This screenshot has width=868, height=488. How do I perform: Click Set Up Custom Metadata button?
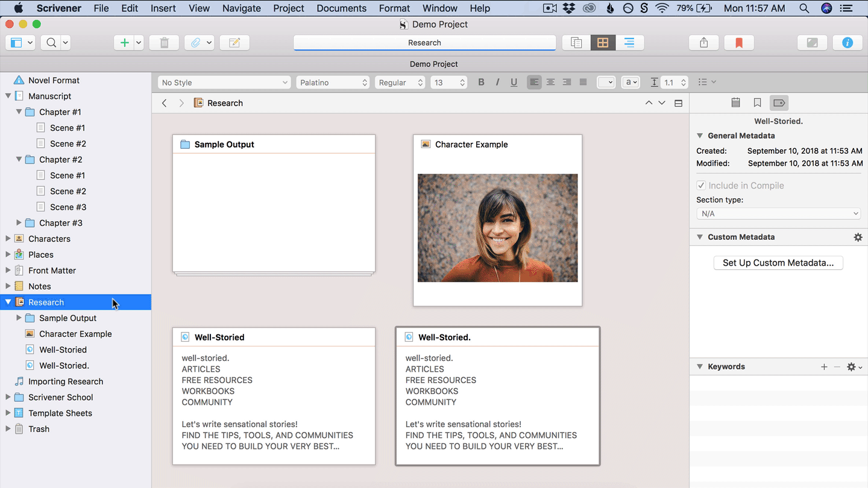778,263
